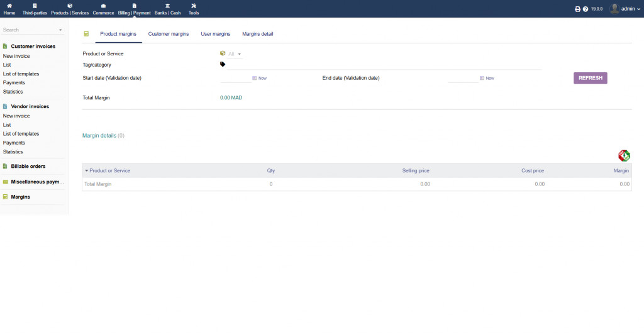Open the Tools module
The width and height of the screenshot is (644, 335).
(194, 6)
